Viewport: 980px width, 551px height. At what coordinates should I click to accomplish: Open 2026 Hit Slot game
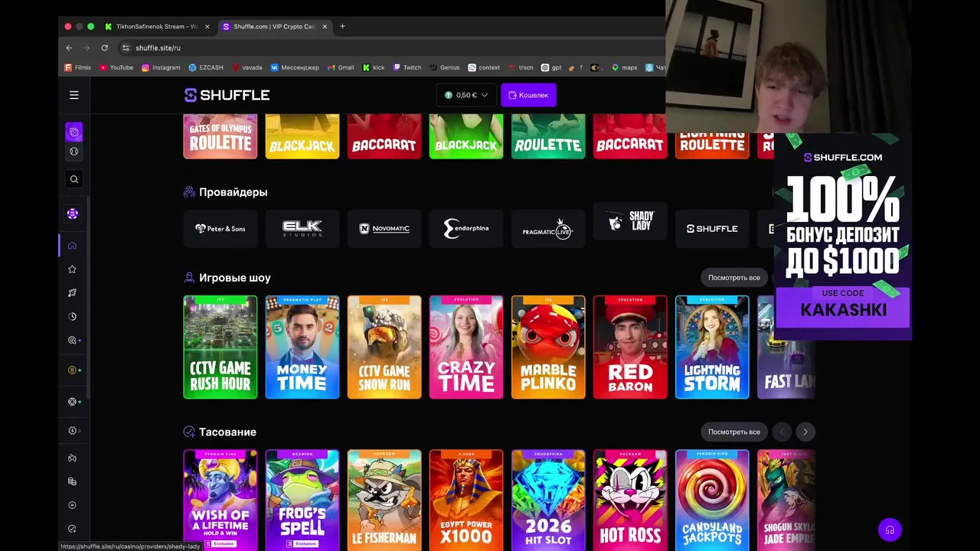tap(548, 500)
